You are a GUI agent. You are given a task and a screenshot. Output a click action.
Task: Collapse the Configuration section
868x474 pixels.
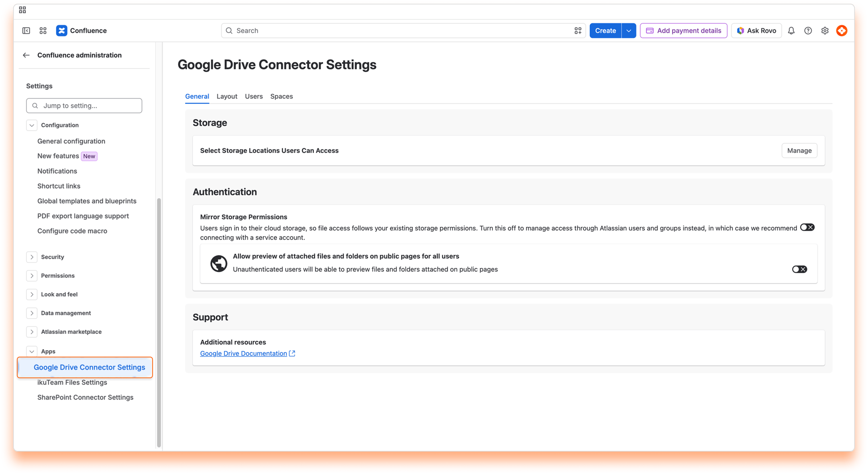[x=32, y=125]
